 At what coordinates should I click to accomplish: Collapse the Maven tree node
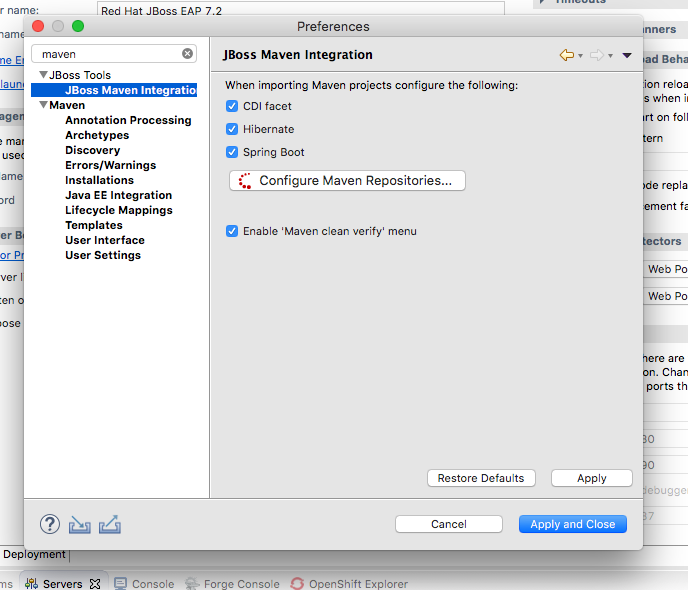coord(43,105)
